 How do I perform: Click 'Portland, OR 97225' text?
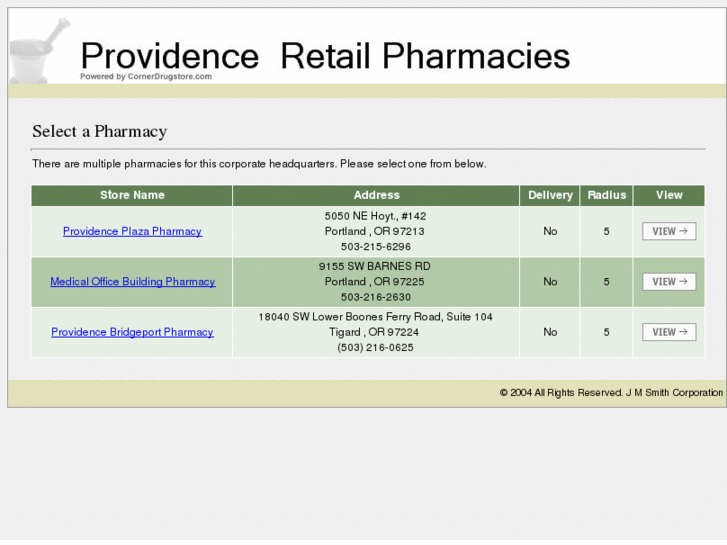pyautogui.click(x=375, y=282)
